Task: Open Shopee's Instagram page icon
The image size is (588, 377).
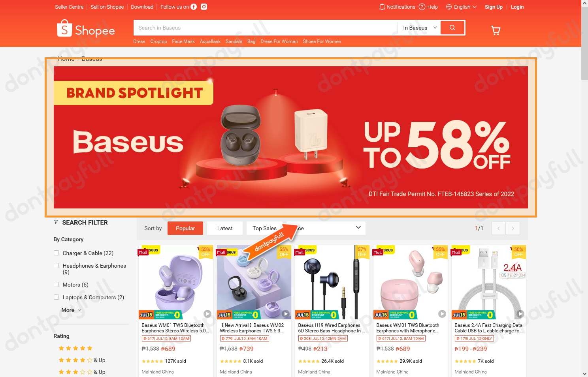Action: click(204, 7)
